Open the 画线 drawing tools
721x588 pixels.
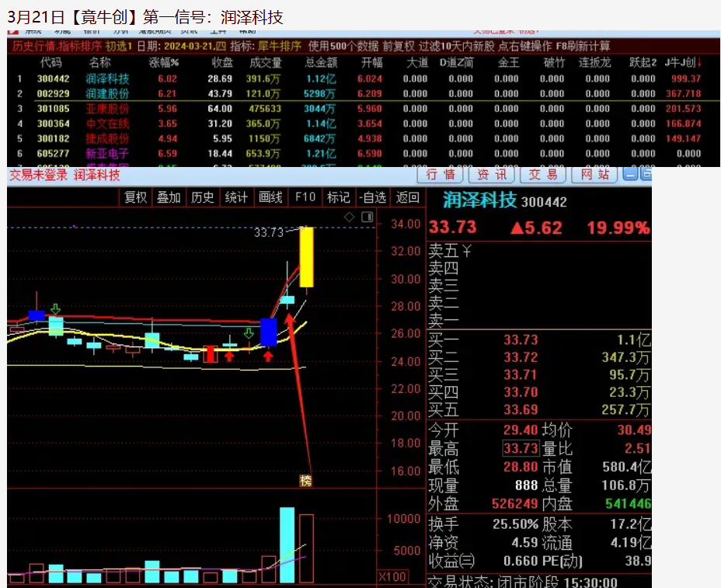coord(270,197)
